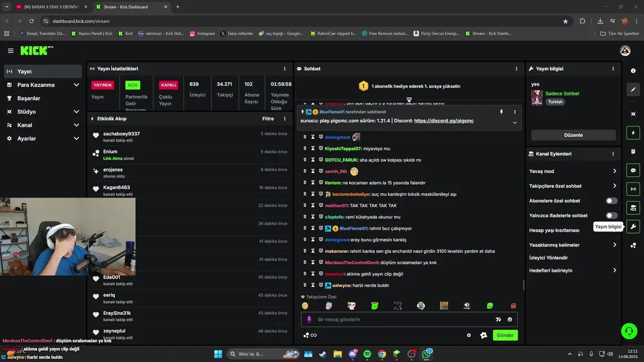
Task: Open WhatsApp from the taskbar
Action: 427,354
